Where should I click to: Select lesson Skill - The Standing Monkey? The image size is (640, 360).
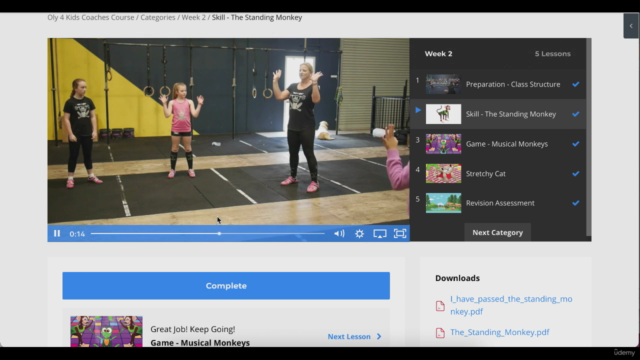(498, 114)
